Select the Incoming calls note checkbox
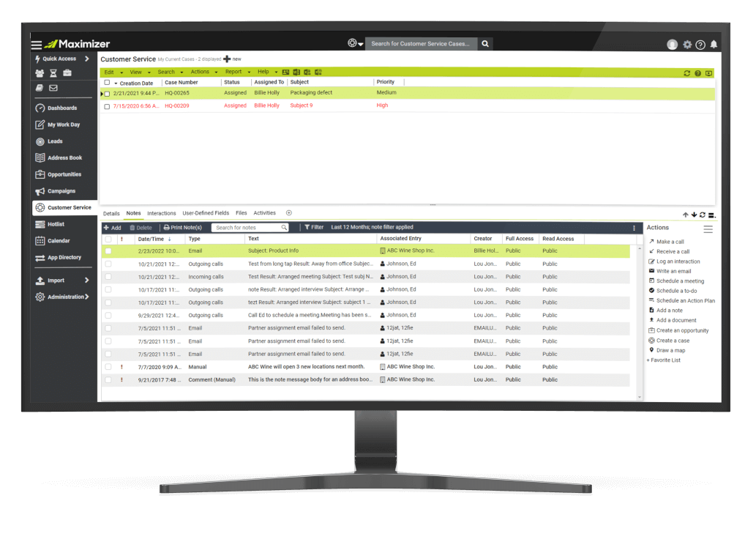The width and height of the screenshot is (756, 542). [108, 277]
